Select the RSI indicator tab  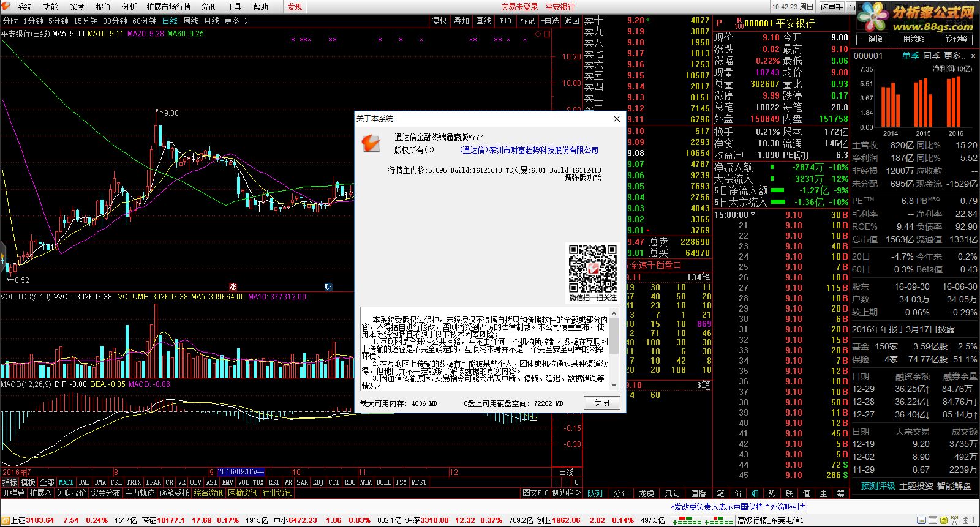click(x=274, y=482)
